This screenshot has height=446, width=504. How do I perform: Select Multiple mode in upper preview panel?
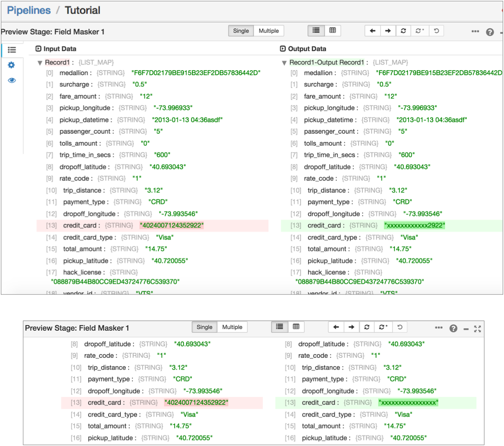[x=268, y=31]
